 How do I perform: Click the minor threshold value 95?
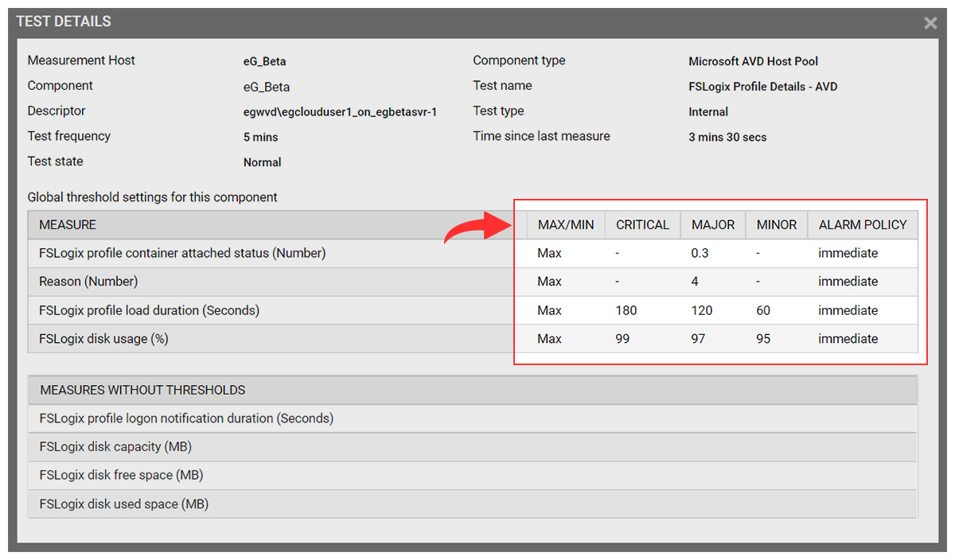pos(763,339)
